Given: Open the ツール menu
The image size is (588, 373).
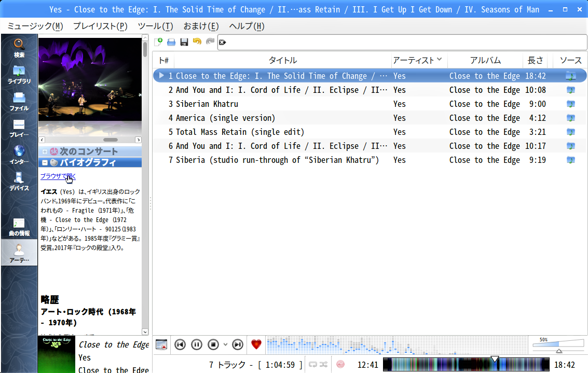Looking at the screenshot, I should pyautogui.click(x=155, y=26).
